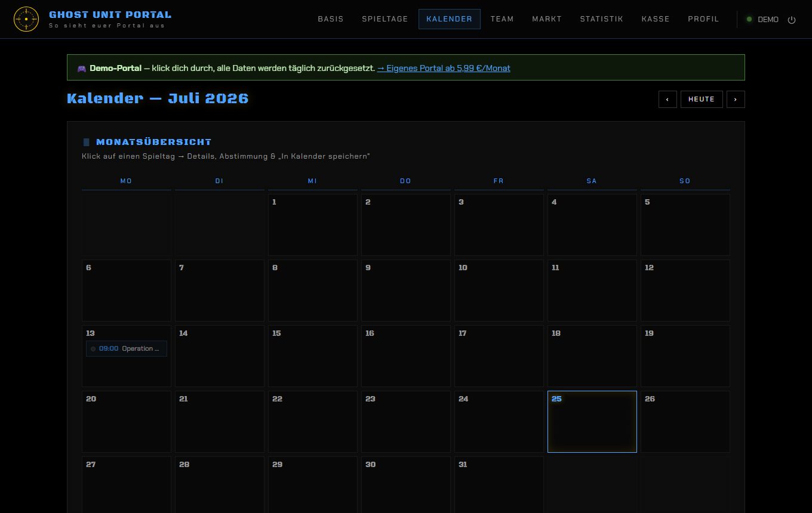812x513 pixels.
Task: Select calendar day 17
Action: click(x=499, y=356)
